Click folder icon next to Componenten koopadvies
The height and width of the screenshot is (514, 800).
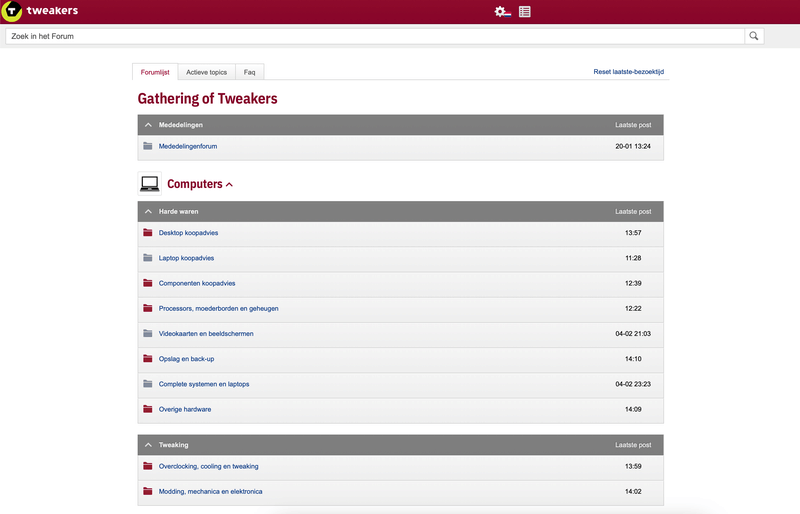pos(148,283)
